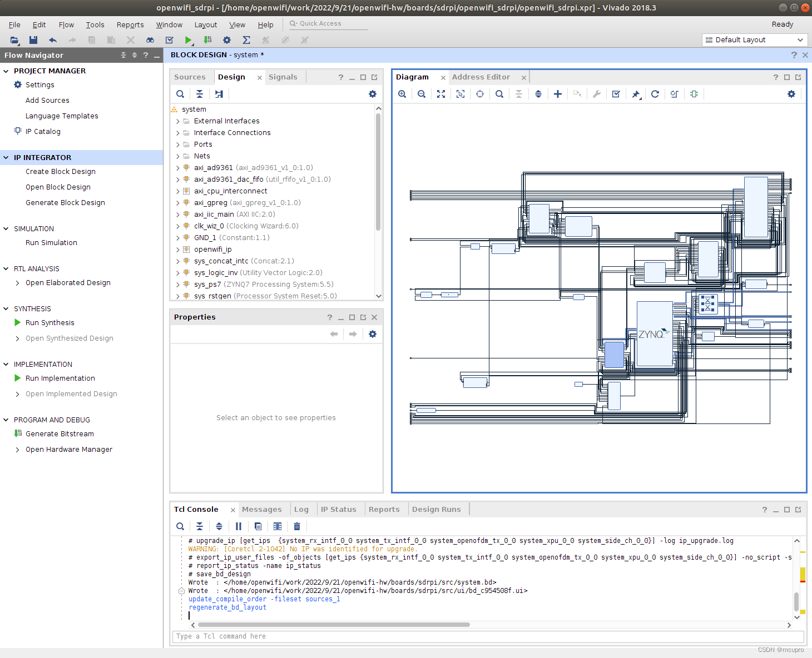The width and height of the screenshot is (812, 658).
Task: Open Diagram settings with the gear icon
Action: pos(791,94)
